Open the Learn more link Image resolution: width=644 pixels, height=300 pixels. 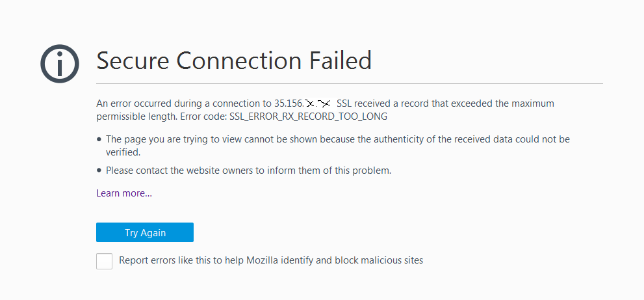click(124, 193)
